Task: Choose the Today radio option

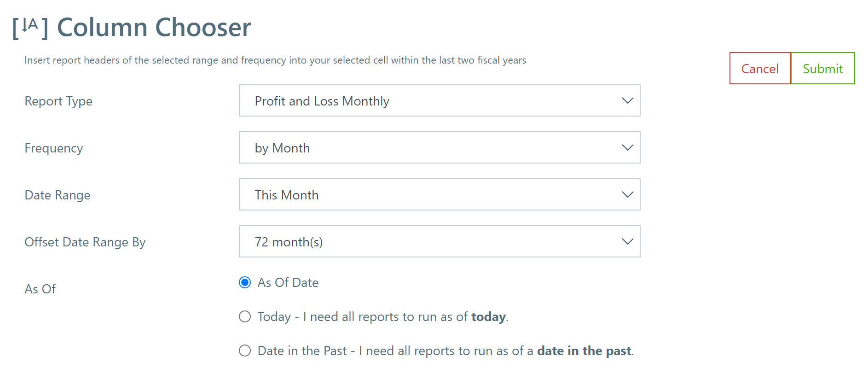Action: click(245, 316)
